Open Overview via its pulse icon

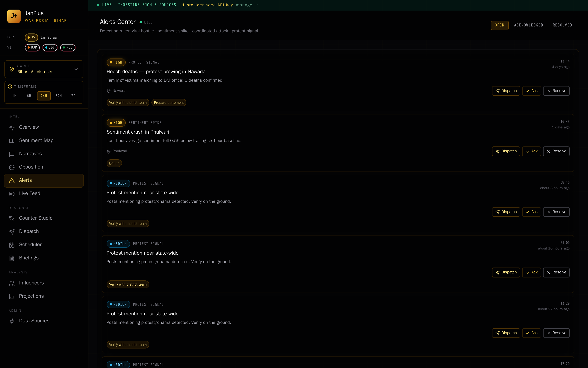click(12, 128)
